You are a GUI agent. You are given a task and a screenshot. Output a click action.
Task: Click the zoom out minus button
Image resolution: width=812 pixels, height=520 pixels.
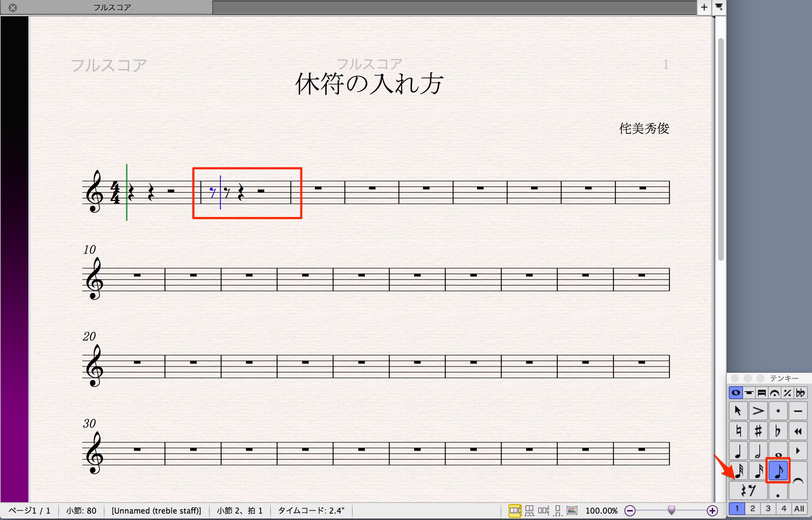coord(630,511)
